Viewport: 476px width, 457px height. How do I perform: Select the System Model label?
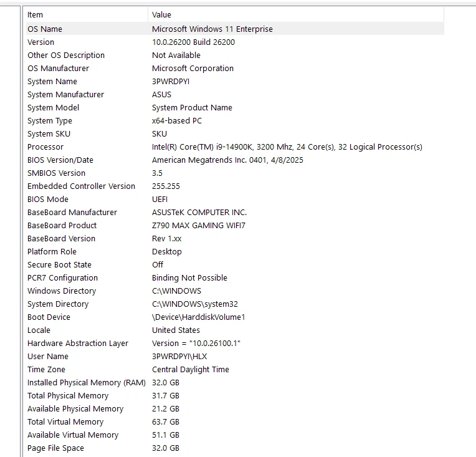coord(53,107)
